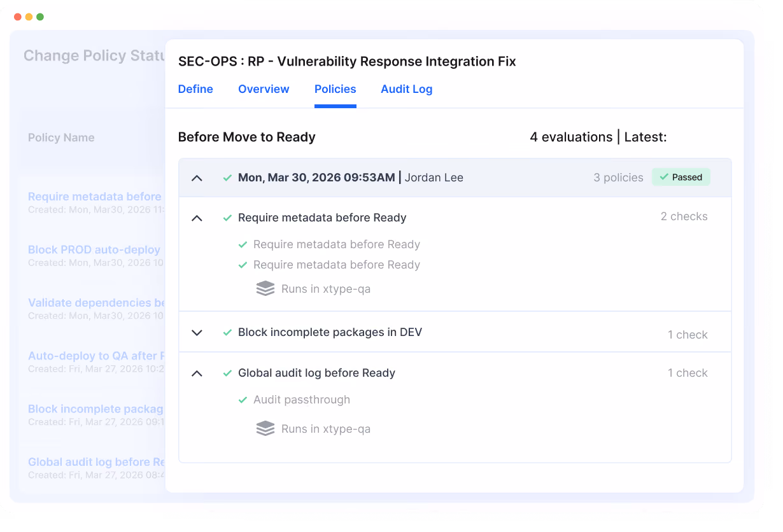
Task: Click the '3 policies' count text
Action: (x=619, y=178)
